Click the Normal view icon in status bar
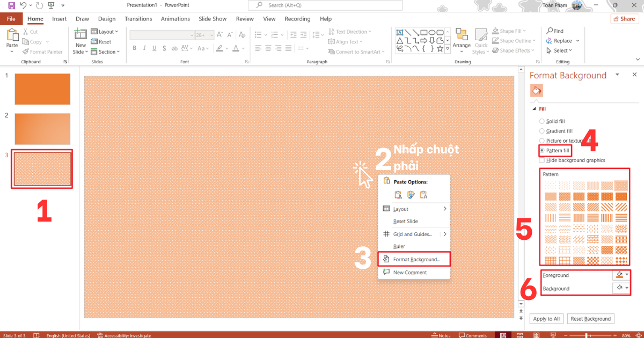The image size is (644, 338). [503, 335]
